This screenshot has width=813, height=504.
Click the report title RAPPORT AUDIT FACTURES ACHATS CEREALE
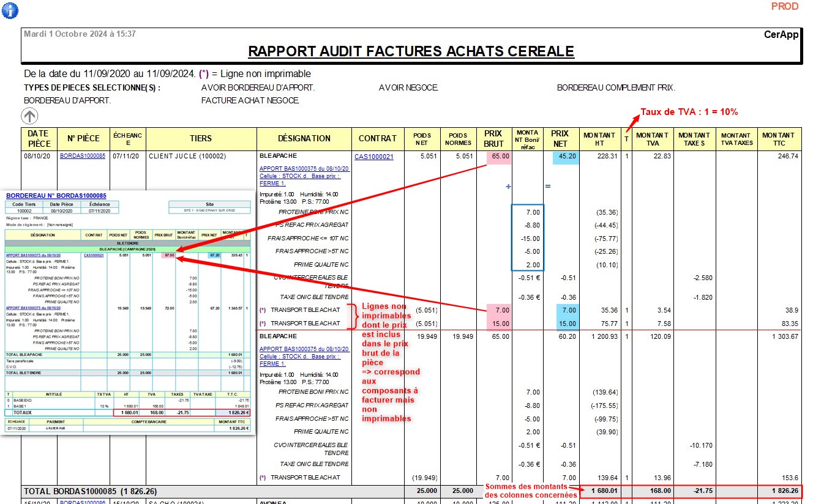click(x=411, y=51)
